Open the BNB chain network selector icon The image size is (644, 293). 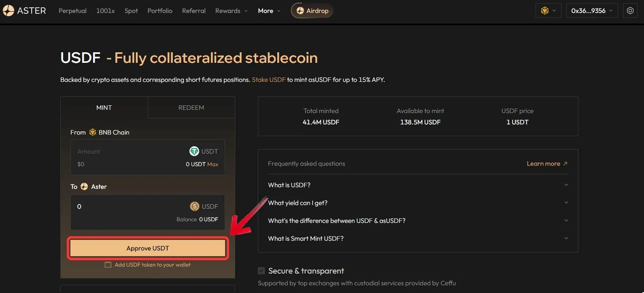coord(548,11)
